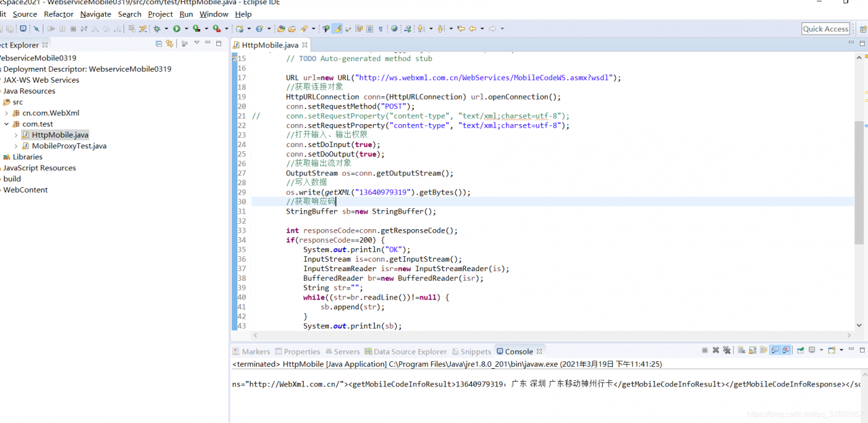This screenshot has width=868, height=423.
Task: Open the Run menu
Action: coord(186,14)
